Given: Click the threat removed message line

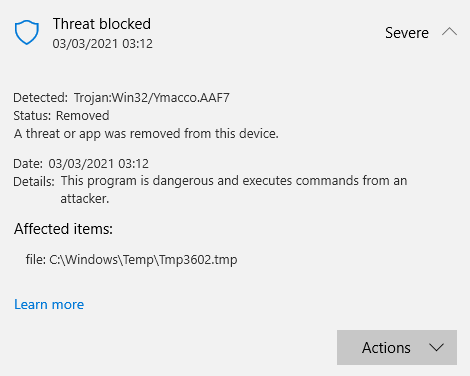Looking at the screenshot, I should [146, 134].
